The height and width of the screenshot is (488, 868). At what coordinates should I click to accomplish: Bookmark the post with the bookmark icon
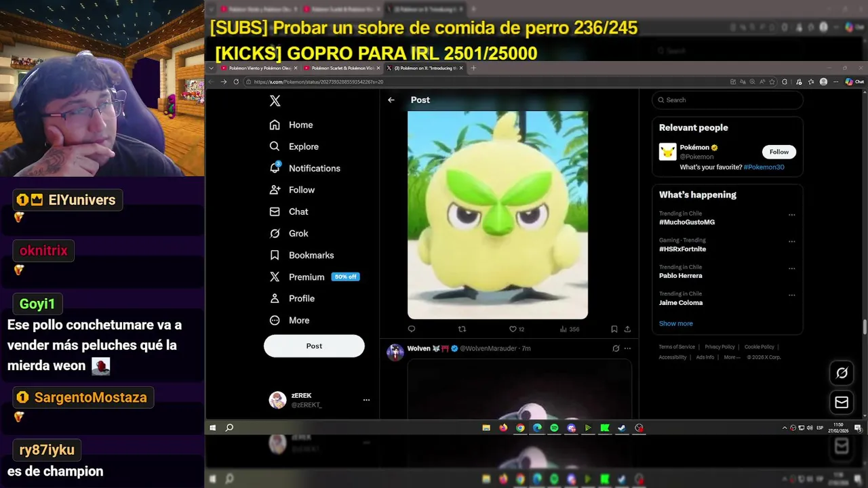point(614,329)
